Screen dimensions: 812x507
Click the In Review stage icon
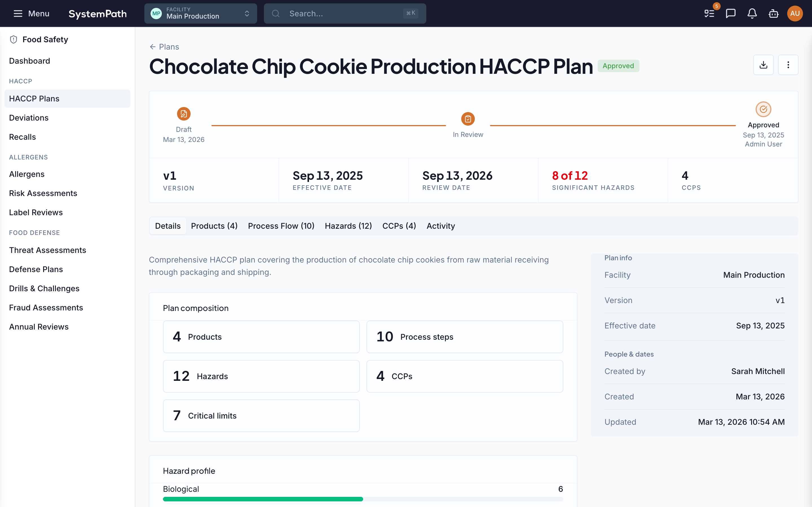468,119
